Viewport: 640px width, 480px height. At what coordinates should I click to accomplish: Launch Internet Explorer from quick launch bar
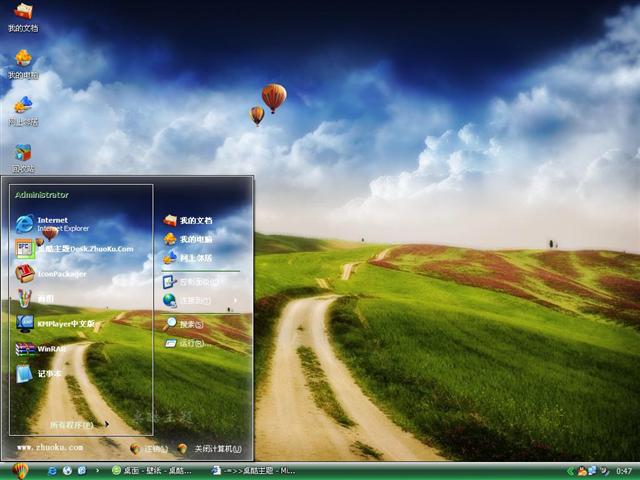[52, 471]
